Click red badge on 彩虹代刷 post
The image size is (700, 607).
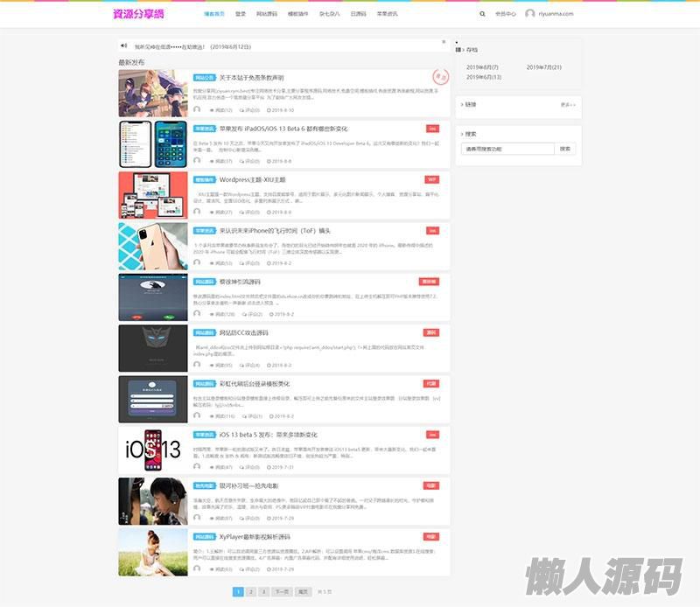tap(431, 383)
